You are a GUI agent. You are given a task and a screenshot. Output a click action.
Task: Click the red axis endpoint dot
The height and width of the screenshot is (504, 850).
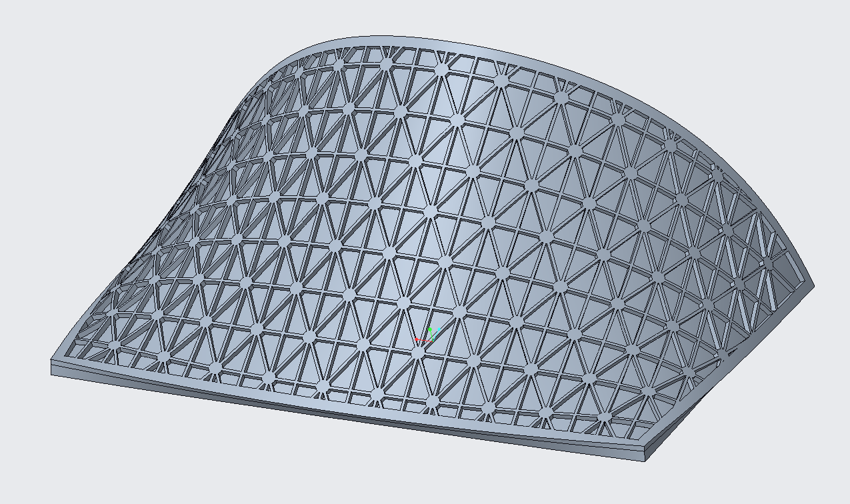point(417,339)
